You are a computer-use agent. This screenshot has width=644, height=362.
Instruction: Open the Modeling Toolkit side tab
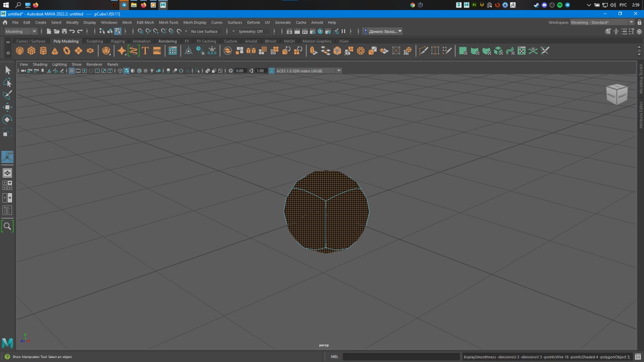point(641,79)
